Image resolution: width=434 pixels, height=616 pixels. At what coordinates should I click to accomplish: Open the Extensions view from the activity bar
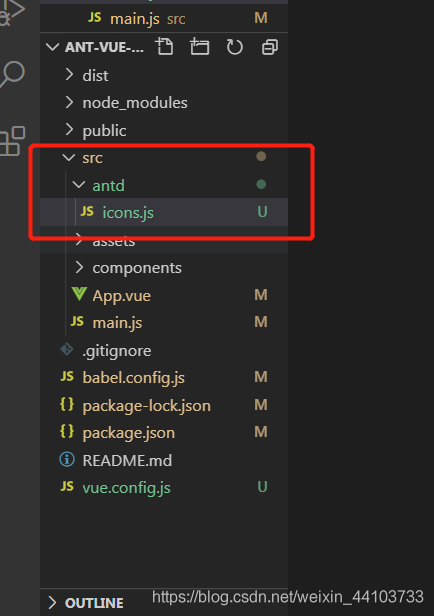[12, 141]
